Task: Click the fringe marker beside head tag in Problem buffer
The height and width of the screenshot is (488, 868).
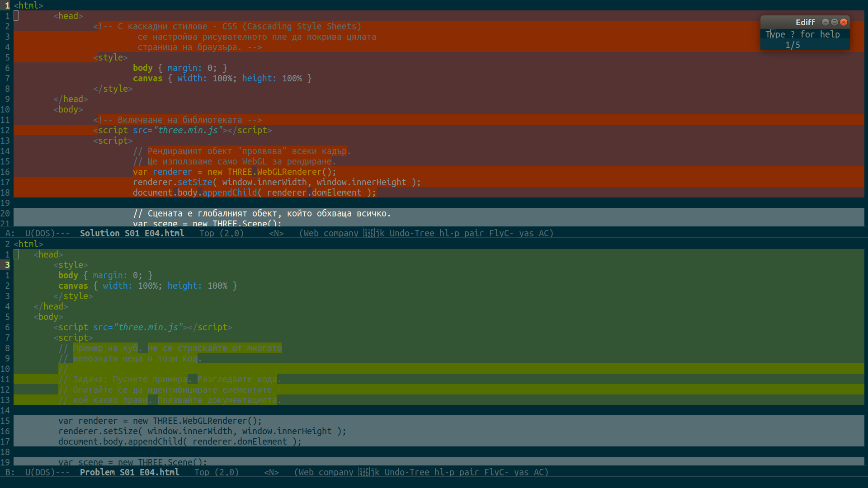Action: 16,254
